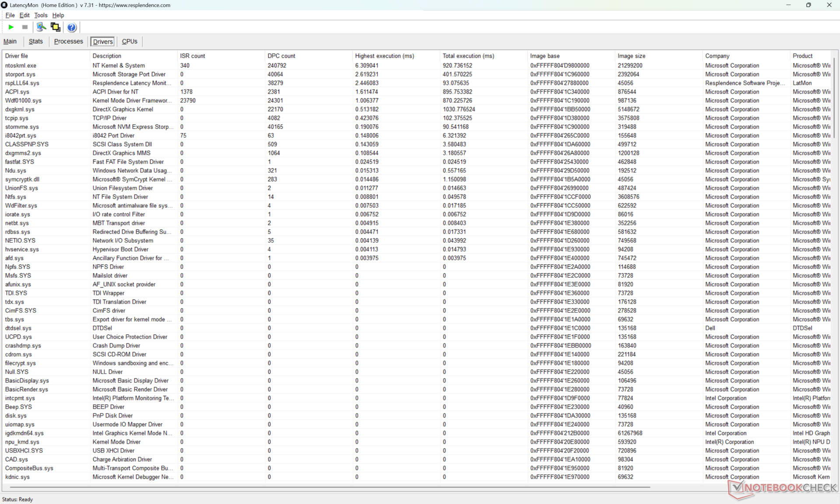The width and height of the screenshot is (840, 504).
Task: Sort by the Company column header
Action: point(746,56)
